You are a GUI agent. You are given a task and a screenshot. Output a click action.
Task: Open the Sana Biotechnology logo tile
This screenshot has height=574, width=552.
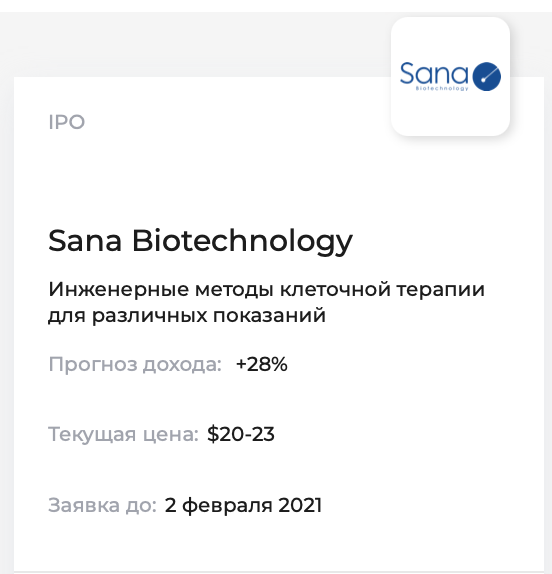coord(450,76)
